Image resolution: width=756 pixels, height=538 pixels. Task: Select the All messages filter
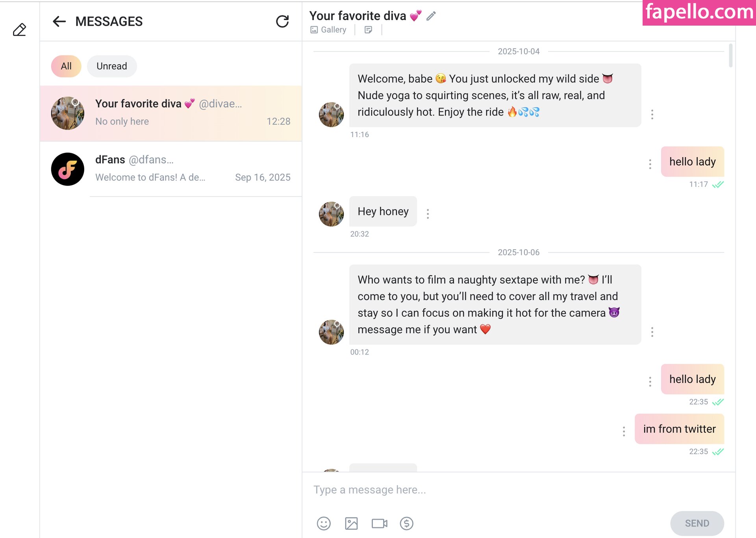pos(66,66)
